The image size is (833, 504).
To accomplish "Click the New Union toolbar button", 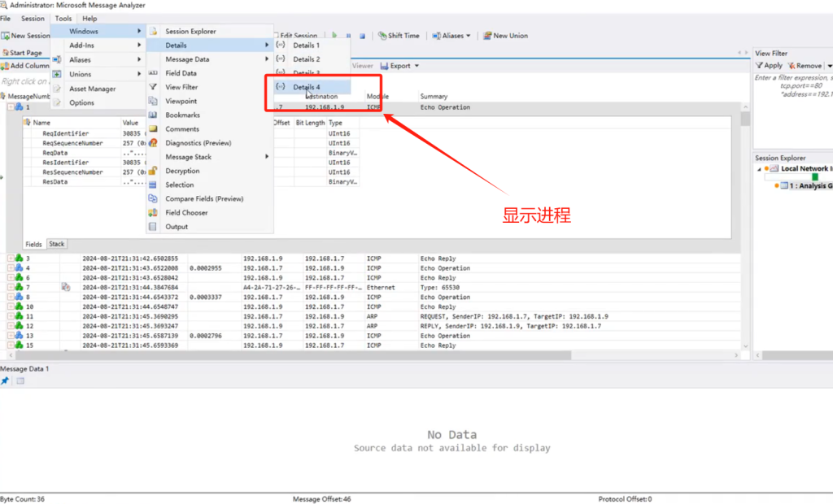I will [x=505, y=36].
